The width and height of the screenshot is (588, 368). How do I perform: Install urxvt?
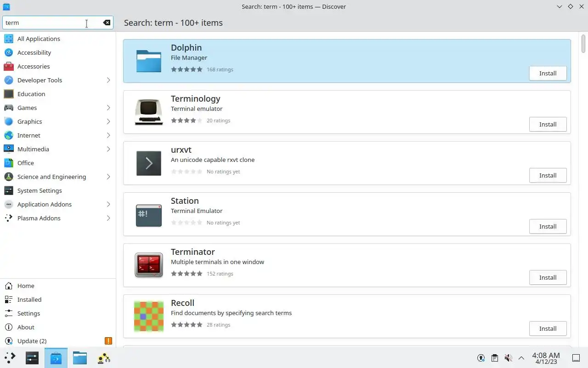548,175
